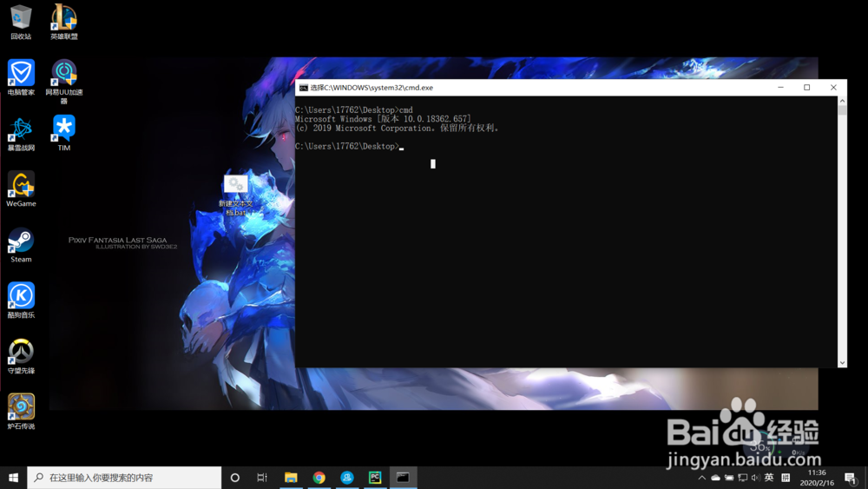Select the 暴雪战网 desktop shortcut
This screenshot has height=489, width=868.
[x=21, y=134]
